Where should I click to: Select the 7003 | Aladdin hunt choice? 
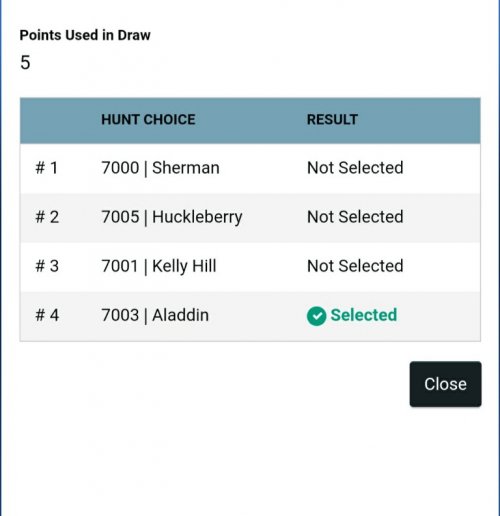(x=155, y=315)
